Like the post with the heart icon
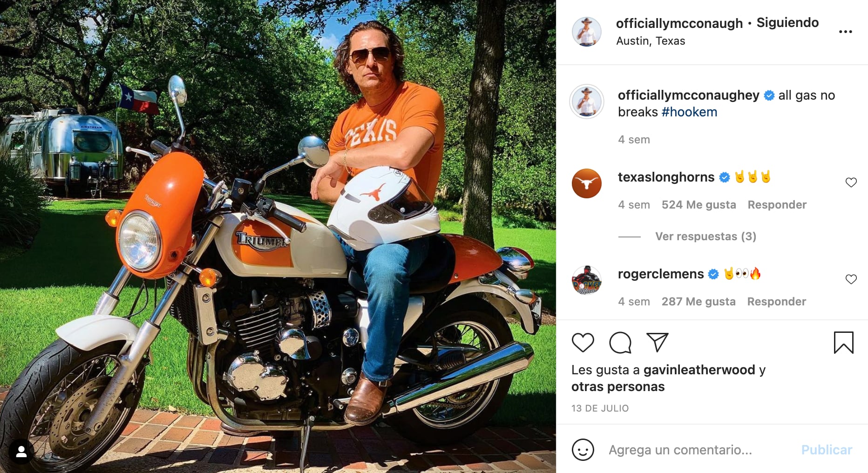This screenshot has height=473, width=868. pyautogui.click(x=583, y=343)
